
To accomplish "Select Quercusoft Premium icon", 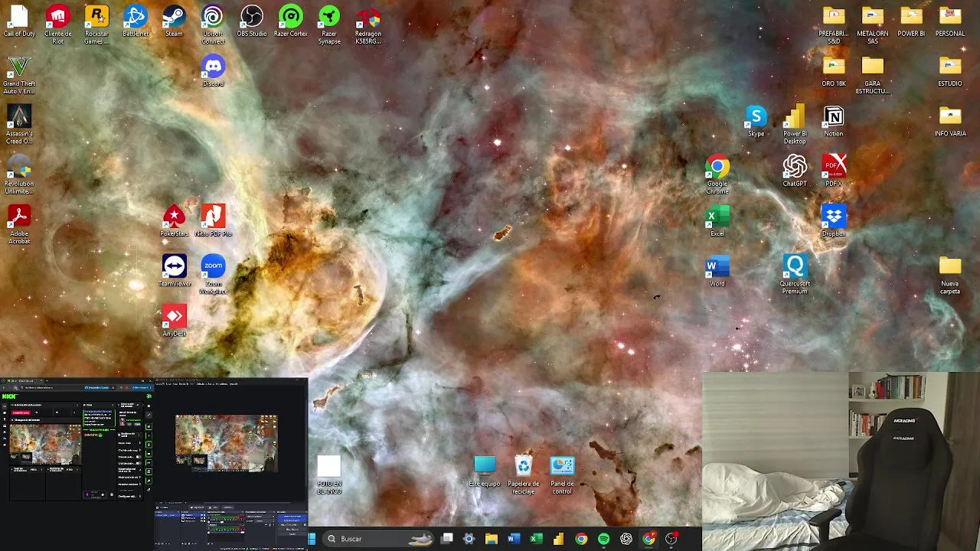I will [x=795, y=275].
